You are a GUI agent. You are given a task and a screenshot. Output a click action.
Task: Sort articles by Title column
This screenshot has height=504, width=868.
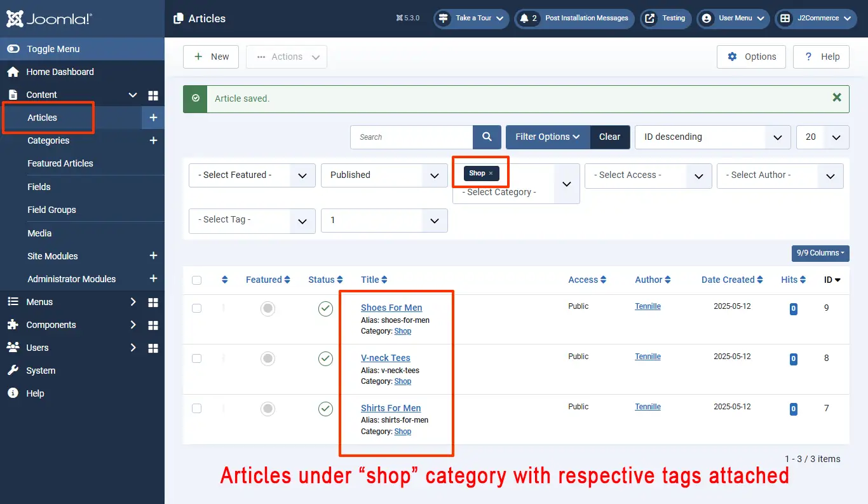click(374, 280)
